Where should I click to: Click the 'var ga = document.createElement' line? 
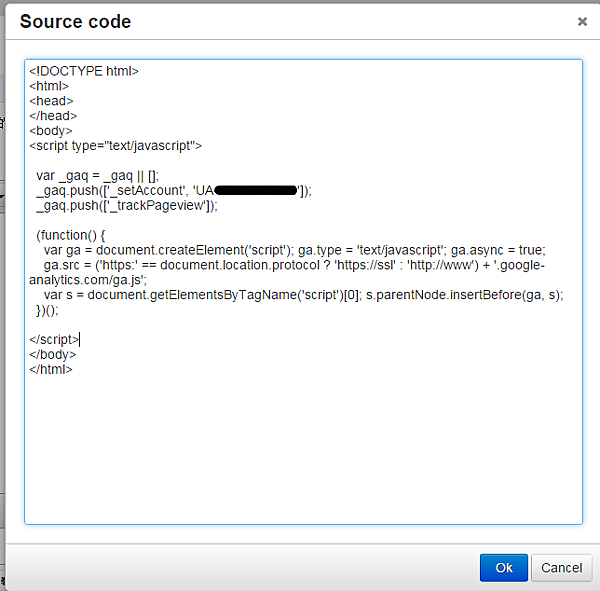295,250
